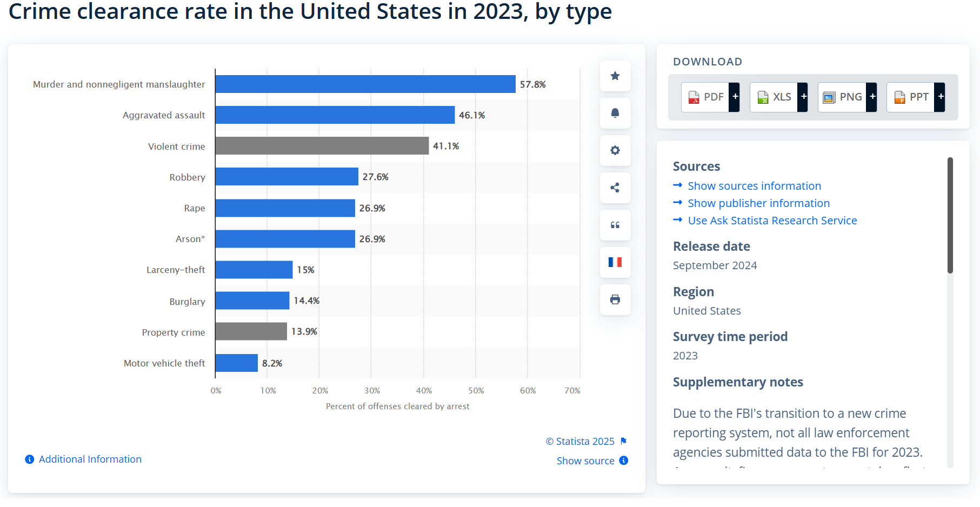This screenshot has height=507, width=980.
Task: Click the flag icon beside Statista 2025
Action: [x=624, y=441]
